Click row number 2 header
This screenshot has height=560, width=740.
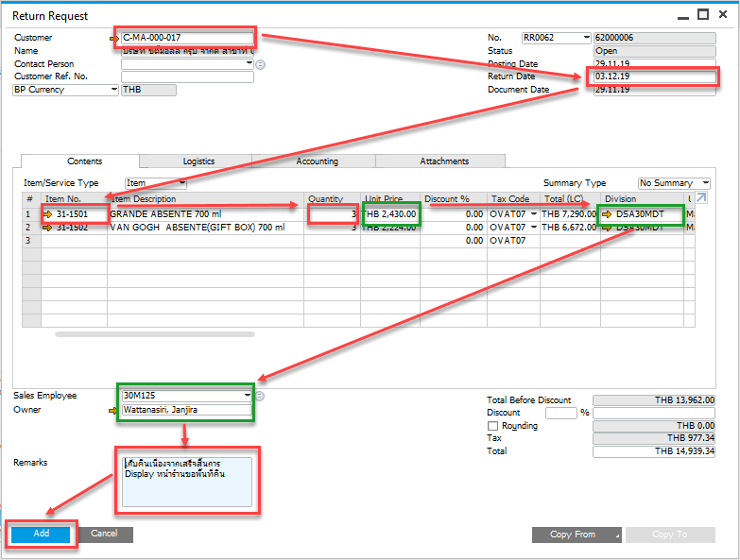click(31, 228)
